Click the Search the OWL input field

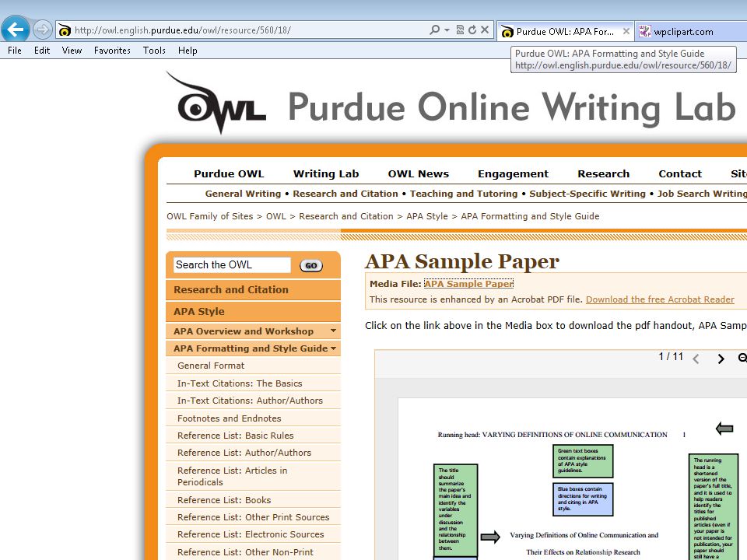pos(232,265)
